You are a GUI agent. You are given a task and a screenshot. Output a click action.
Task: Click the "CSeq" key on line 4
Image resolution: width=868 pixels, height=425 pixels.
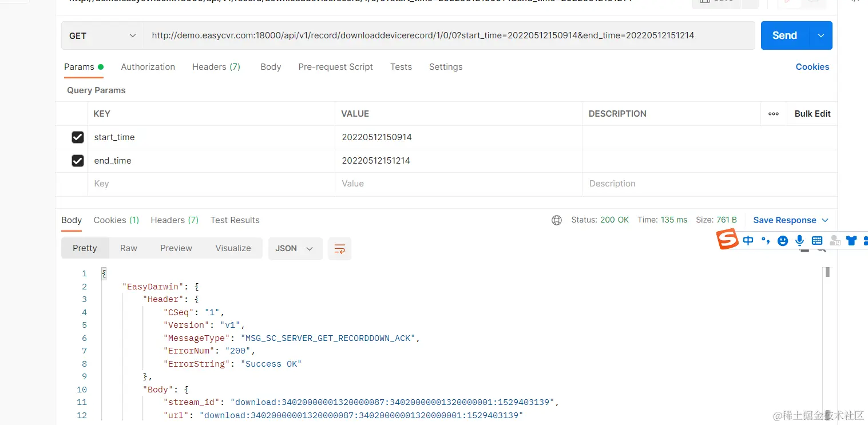tap(179, 312)
